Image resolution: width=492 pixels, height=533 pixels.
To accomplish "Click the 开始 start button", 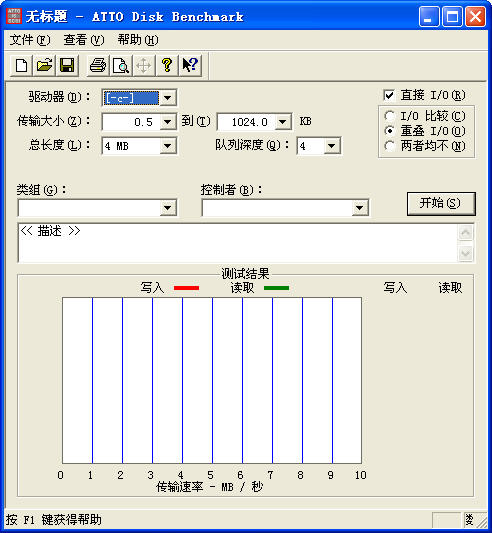I will [x=441, y=204].
